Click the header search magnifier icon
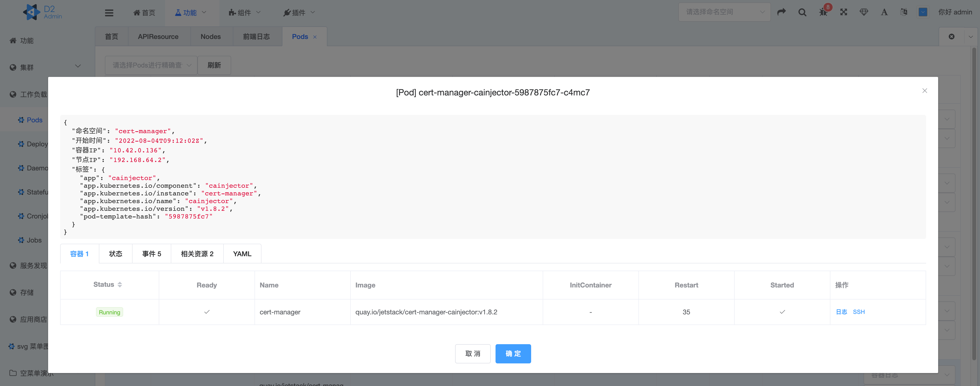This screenshot has width=980, height=386. pyautogui.click(x=802, y=12)
